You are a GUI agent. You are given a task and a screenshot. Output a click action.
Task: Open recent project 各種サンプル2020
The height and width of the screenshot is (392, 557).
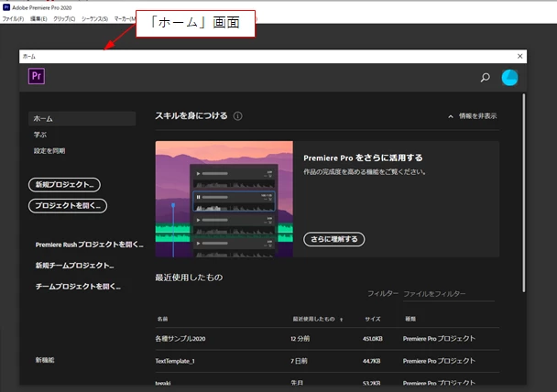point(180,339)
